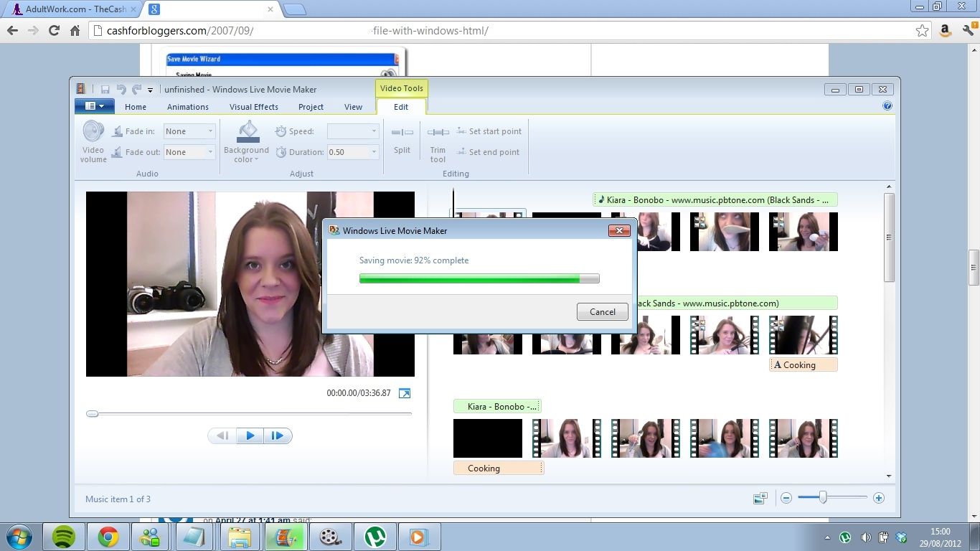The image size is (980, 551).
Task: Open the film reel app on taskbar
Action: pyautogui.click(x=331, y=537)
